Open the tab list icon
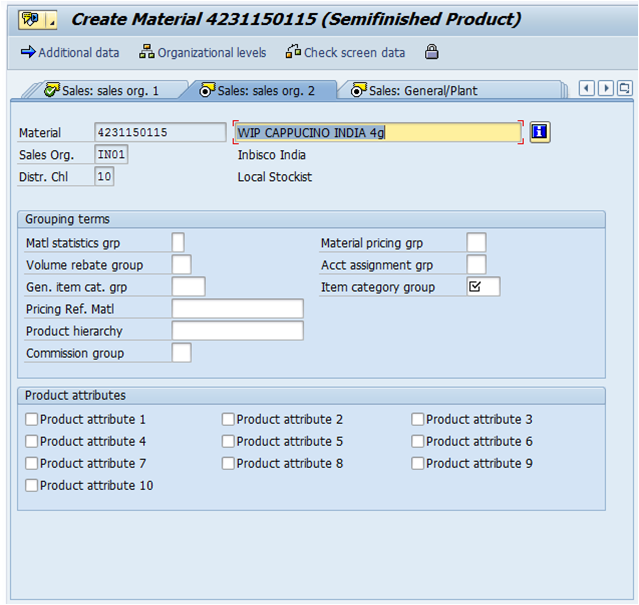 [624, 89]
